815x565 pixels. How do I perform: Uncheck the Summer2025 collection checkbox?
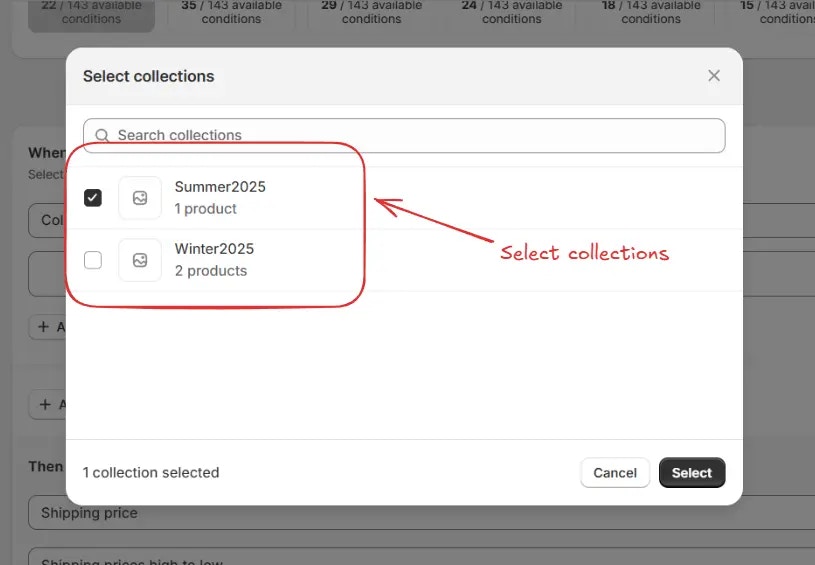tap(93, 198)
